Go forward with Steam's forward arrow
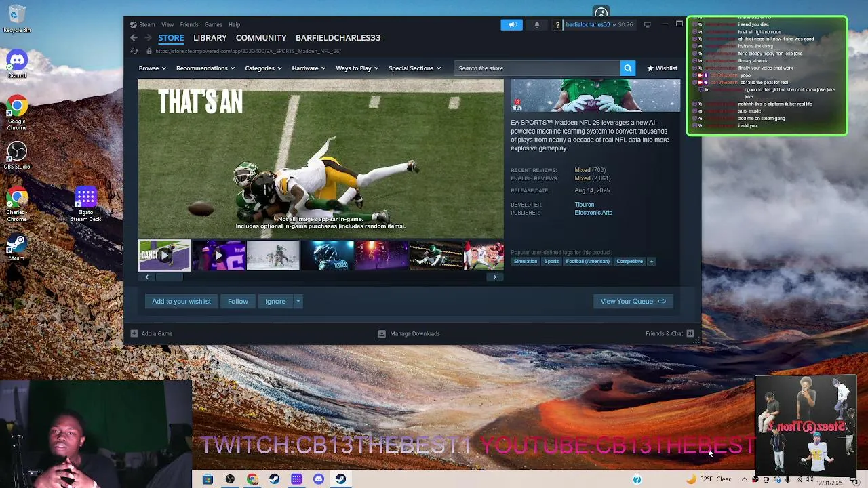The width and height of the screenshot is (868, 488). tap(146, 38)
